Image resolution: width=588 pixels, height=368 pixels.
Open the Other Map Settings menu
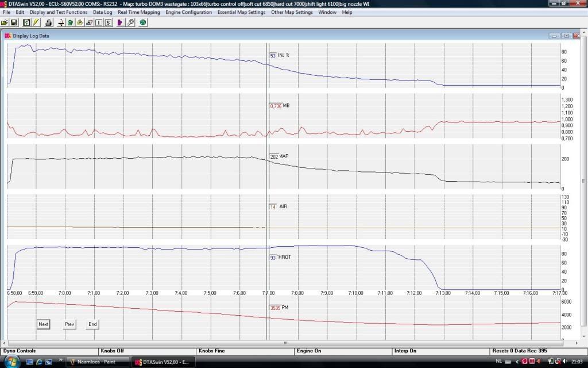point(292,12)
